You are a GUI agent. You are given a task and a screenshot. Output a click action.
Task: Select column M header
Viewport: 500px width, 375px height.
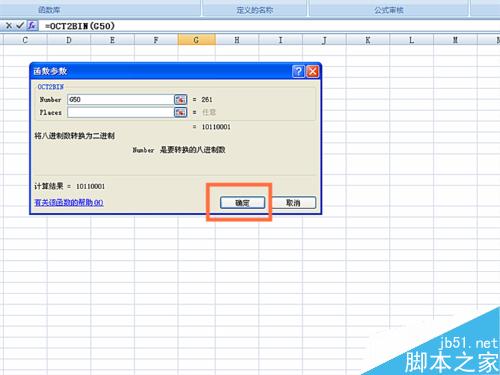pyautogui.click(x=455, y=40)
